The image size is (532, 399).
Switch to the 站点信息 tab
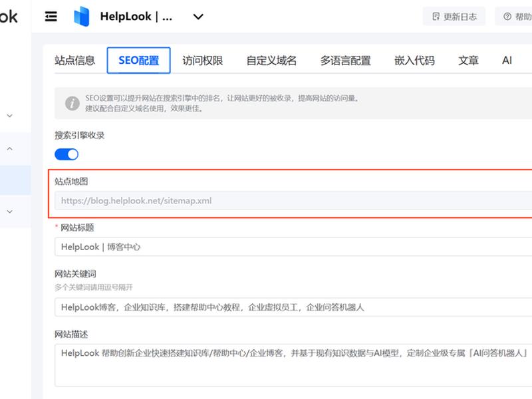[x=75, y=61]
